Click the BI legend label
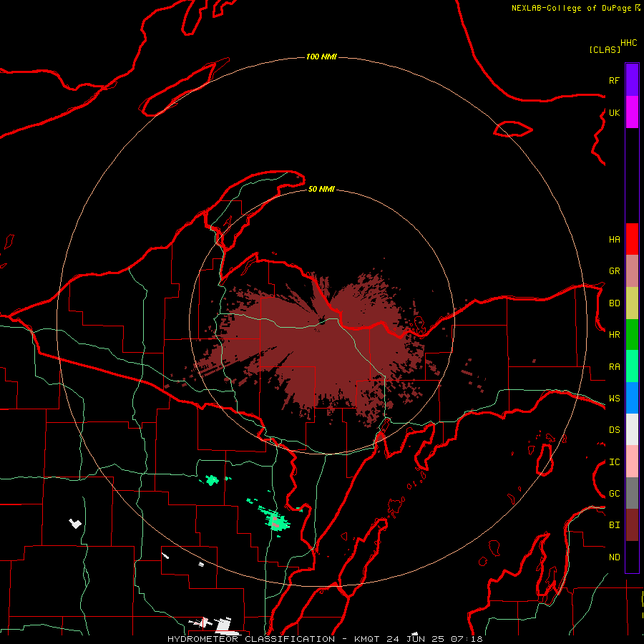The width and height of the screenshot is (644, 644). click(614, 525)
